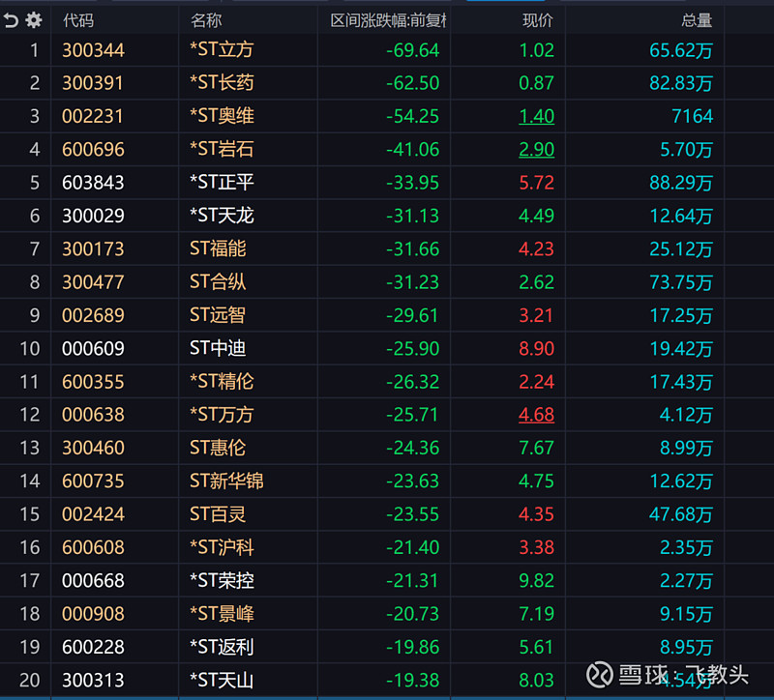Click stock code 300029
Viewport: 774px width, 700px height.
[93, 216]
